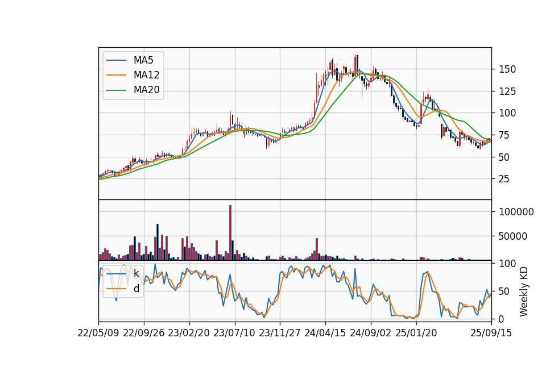Viewport: 546px width, 392px height.
Task: Click the 100000 volume axis label
Action: point(516,212)
